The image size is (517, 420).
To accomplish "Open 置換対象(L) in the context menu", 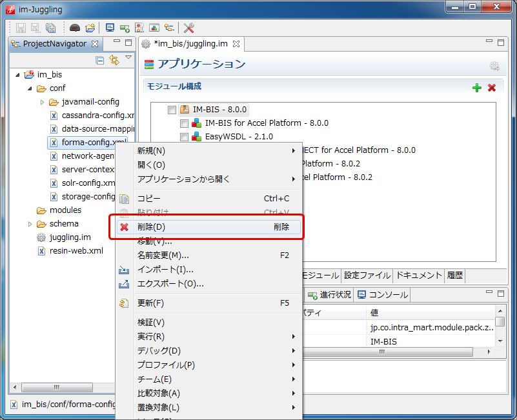I will click(208, 408).
